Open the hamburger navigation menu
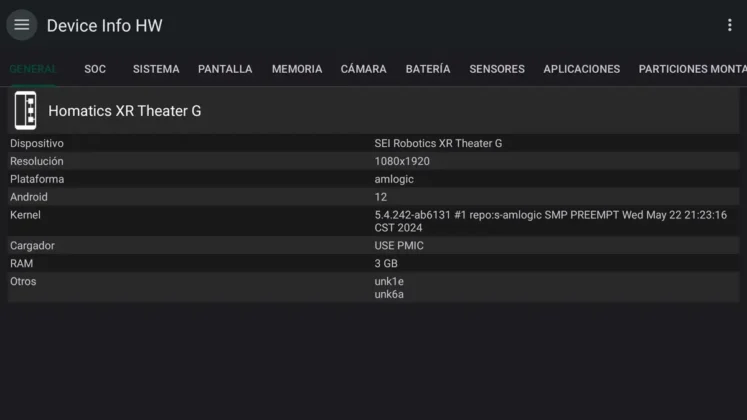This screenshot has width=747, height=420. click(x=21, y=25)
